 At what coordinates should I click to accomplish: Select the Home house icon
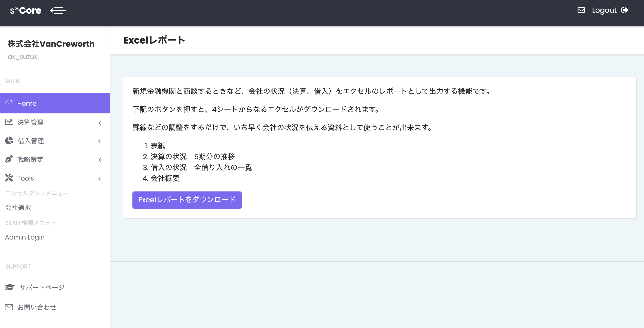point(9,103)
